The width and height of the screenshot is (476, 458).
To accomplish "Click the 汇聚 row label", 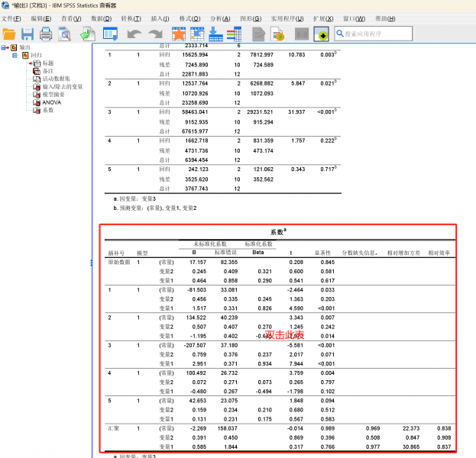I will [x=114, y=428].
